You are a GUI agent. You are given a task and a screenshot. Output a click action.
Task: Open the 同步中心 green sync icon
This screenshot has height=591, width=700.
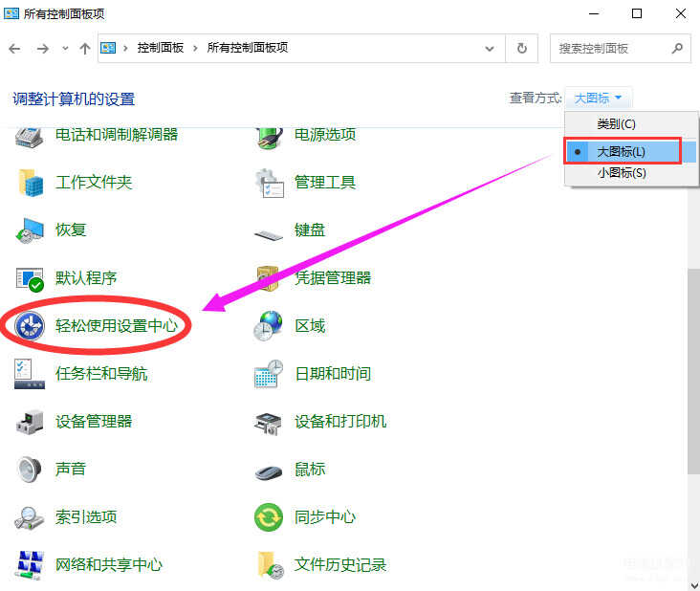[x=269, y=517]
